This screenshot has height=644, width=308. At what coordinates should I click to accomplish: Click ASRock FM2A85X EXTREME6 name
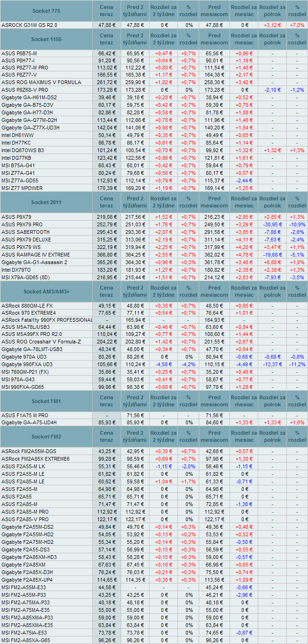35,459
